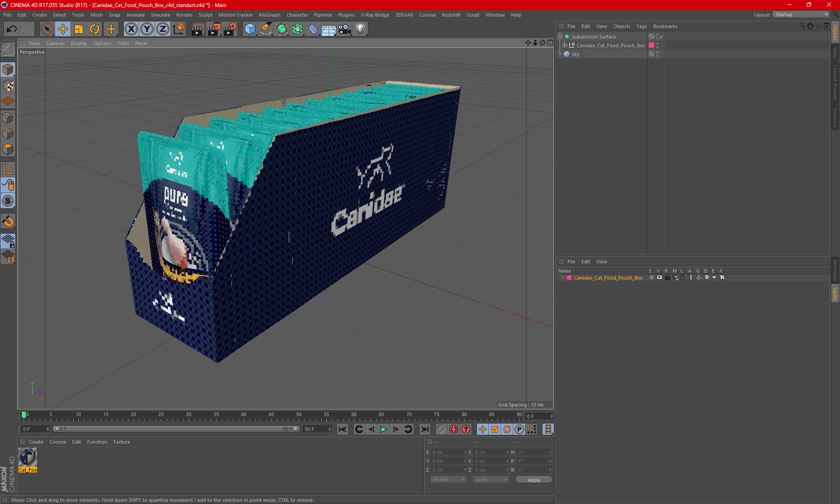Open Objects panel Tags menu

click(x=641, y=26)
